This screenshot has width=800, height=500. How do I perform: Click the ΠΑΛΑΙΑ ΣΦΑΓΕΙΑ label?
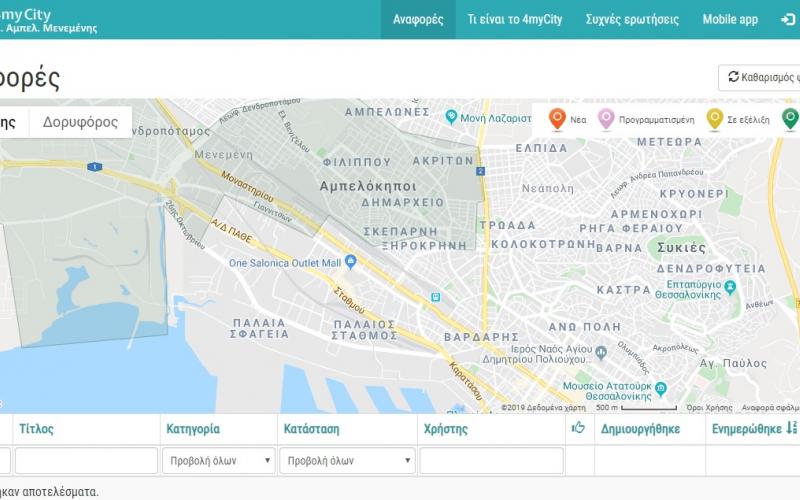(x=259, y=329)
